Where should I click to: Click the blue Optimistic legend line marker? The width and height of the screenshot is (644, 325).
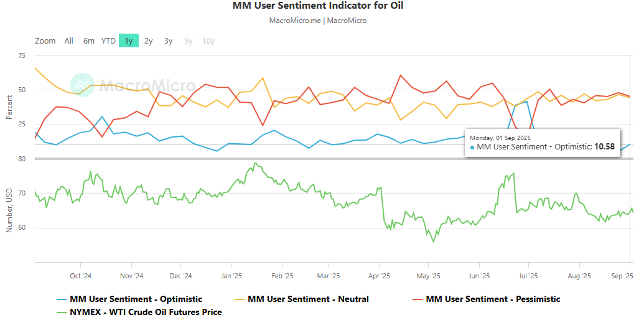point(62,299)
